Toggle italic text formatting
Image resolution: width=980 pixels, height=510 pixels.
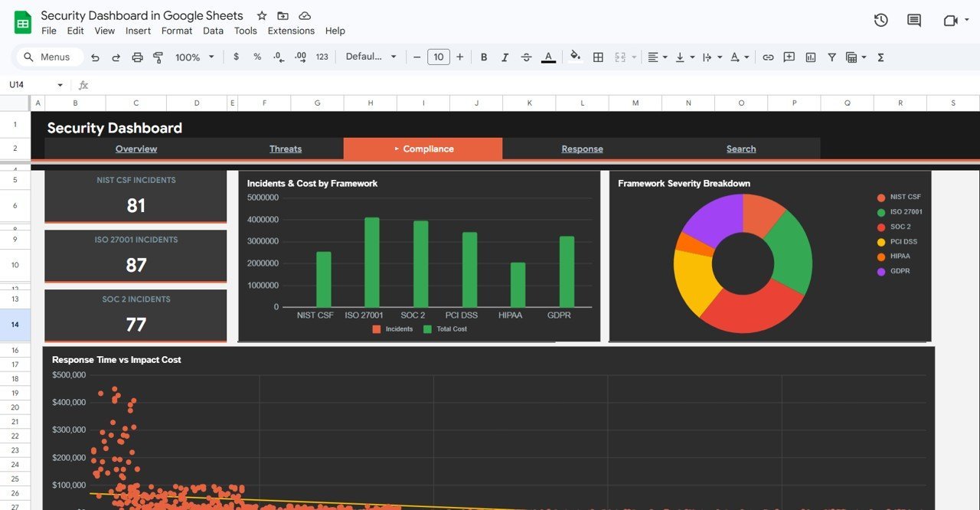505,57
